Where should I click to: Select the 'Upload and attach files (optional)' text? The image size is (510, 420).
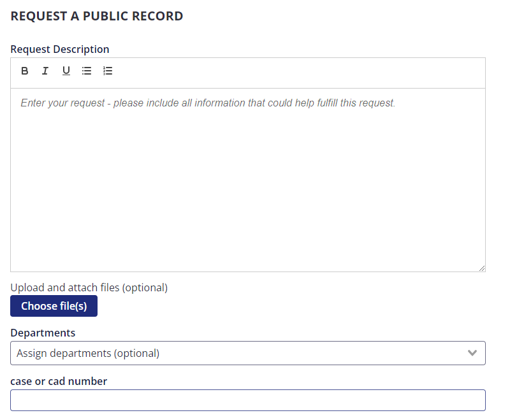click(x=89, y=287)
